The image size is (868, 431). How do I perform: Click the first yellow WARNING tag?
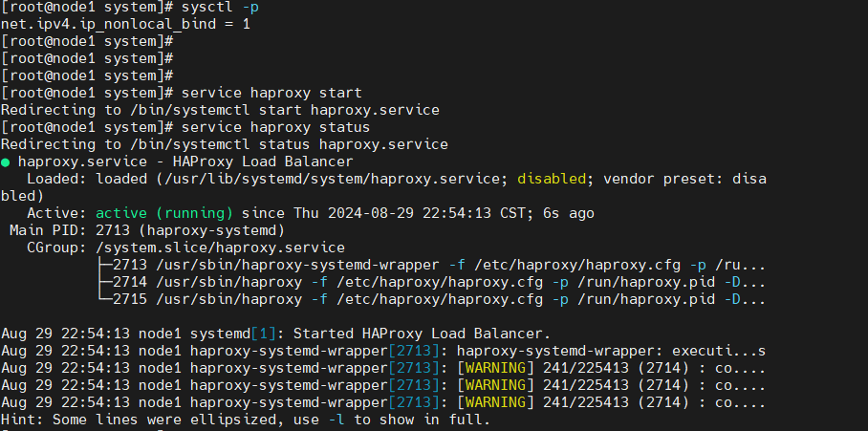[x=496, y=368]
